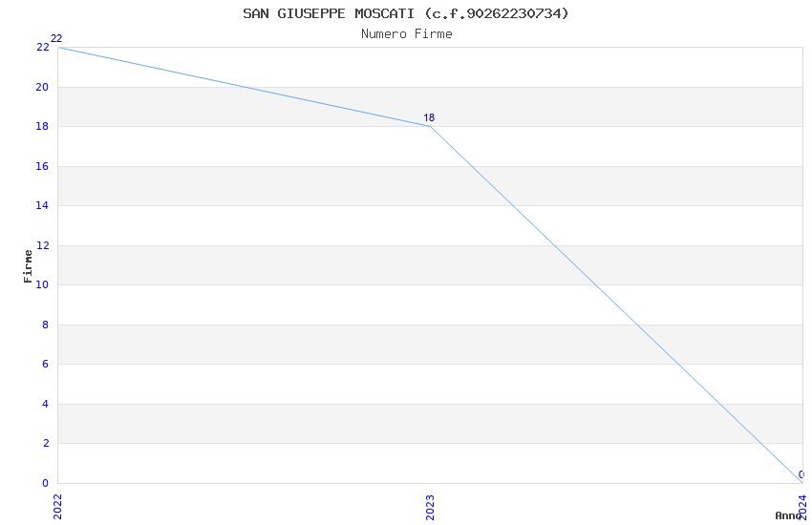Click the data label 0 at the 2024 point
The image size is (812, 525).
pyautogui.click(x=801, y=474)
